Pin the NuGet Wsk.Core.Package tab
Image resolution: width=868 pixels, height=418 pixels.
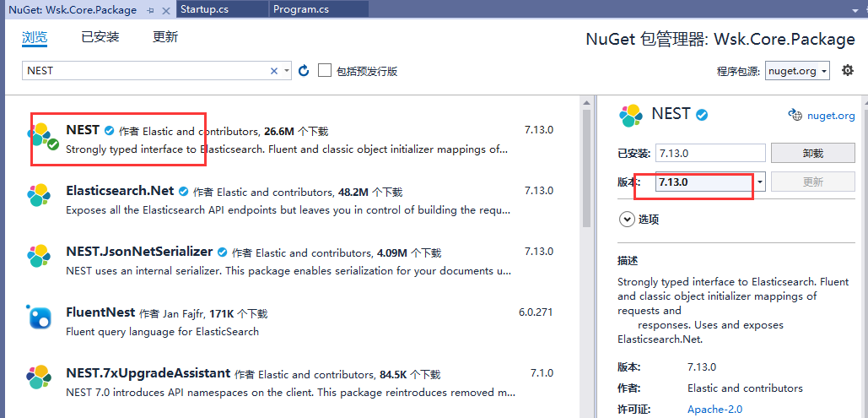[x=150, y=10]
